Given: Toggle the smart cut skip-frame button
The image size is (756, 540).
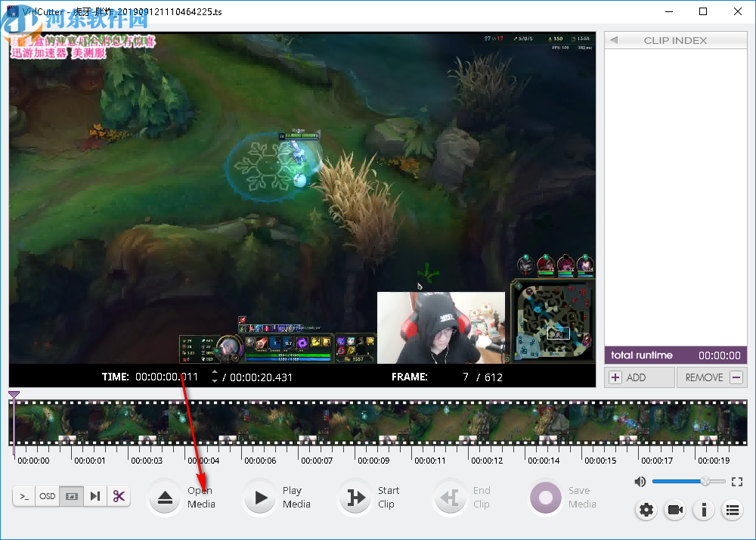Looking at the screenshot, I should click(x=95, y=496).
